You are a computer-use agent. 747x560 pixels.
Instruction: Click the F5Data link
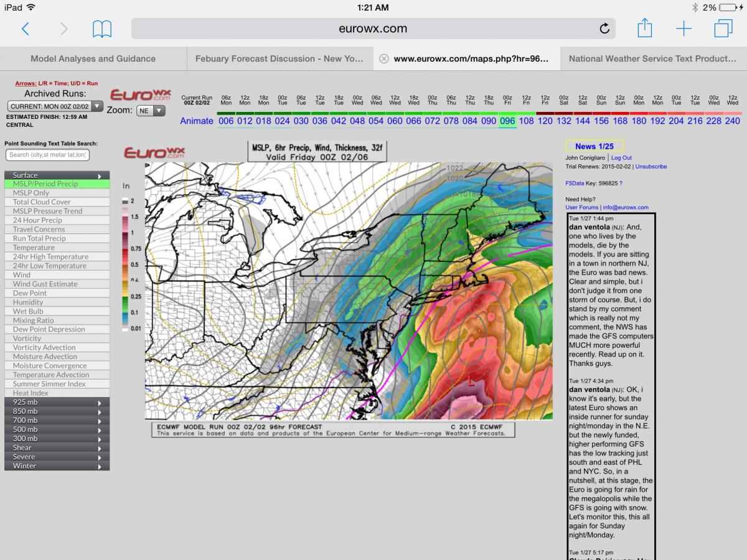coord(575,184)
